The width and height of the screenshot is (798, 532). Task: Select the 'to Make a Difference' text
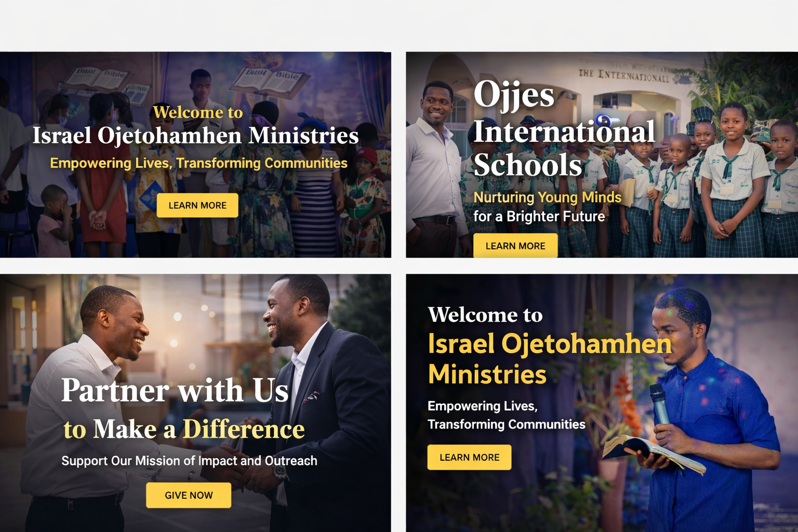(x=184, y=430)
